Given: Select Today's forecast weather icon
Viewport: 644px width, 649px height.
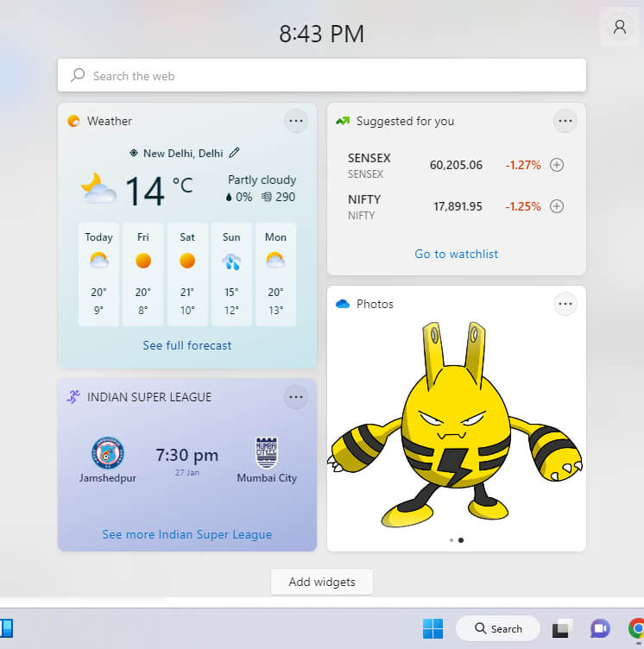Looking at the screenshot, I should point(99,261).
